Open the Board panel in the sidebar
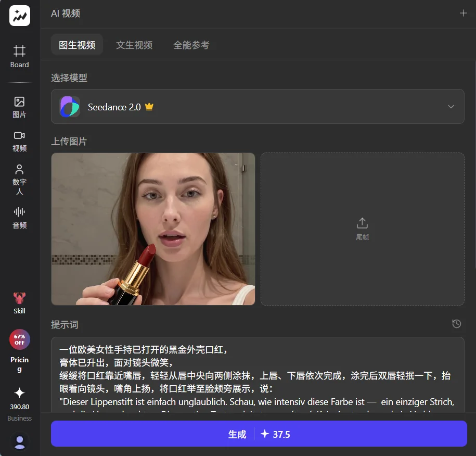 19,56
